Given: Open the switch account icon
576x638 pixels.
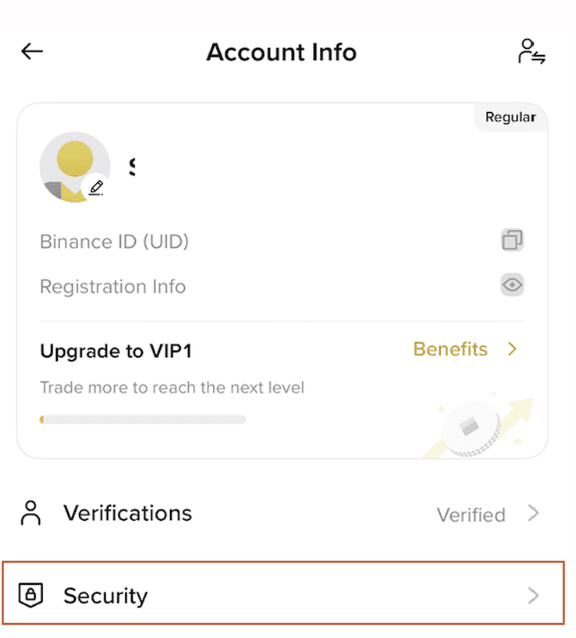Looking at the screenshot, I should (531, 52).
